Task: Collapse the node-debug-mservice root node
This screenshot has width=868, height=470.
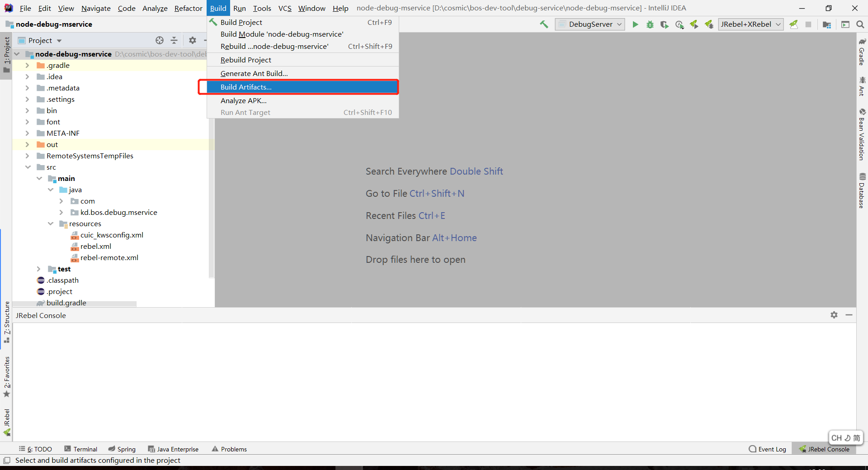Action: tap(17, 54)
